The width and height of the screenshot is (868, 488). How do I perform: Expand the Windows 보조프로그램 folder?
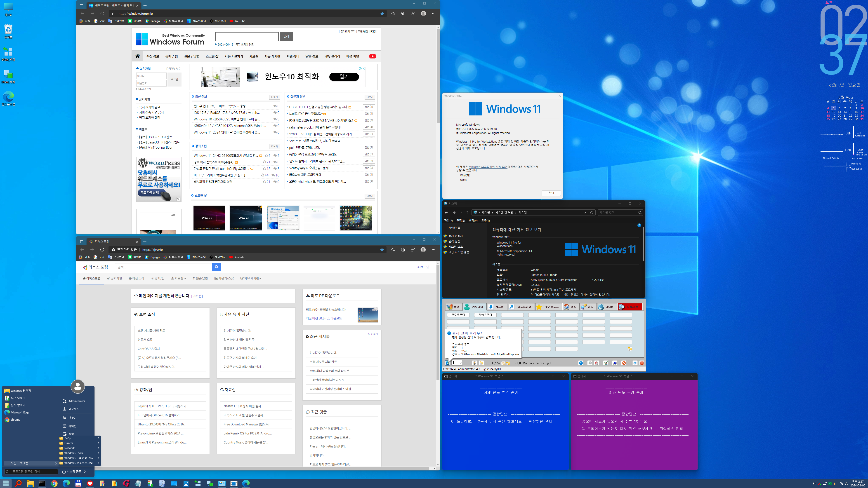click(79, 463)
